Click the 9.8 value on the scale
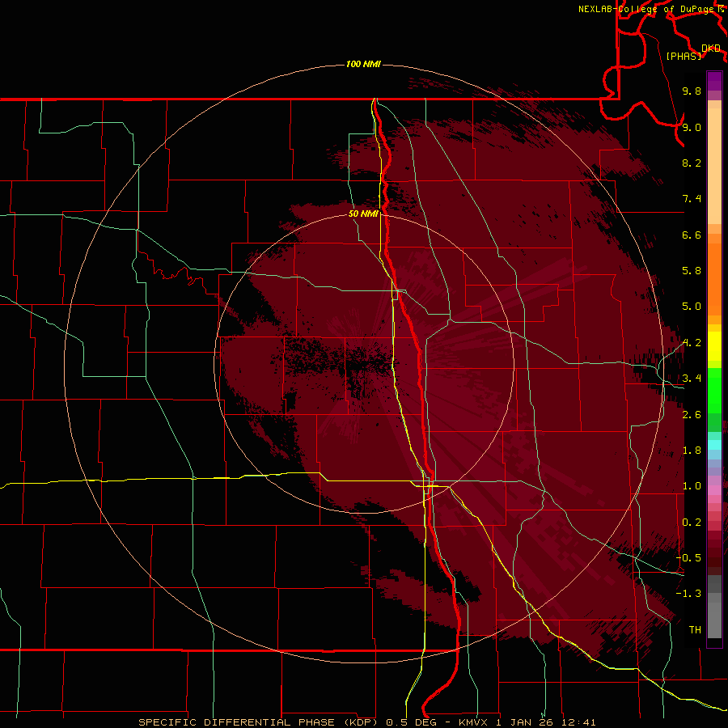The image size is (728, 728). tap(692, 91)
